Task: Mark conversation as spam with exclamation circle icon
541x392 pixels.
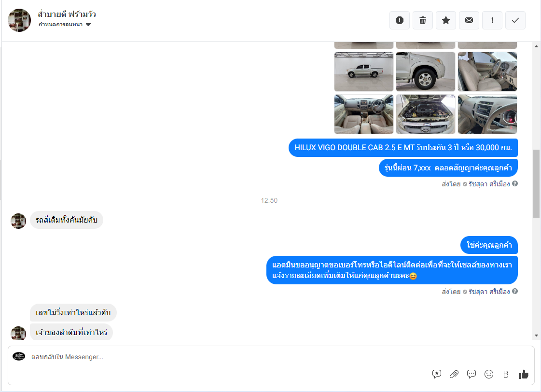Action: (x=400, y=20)
